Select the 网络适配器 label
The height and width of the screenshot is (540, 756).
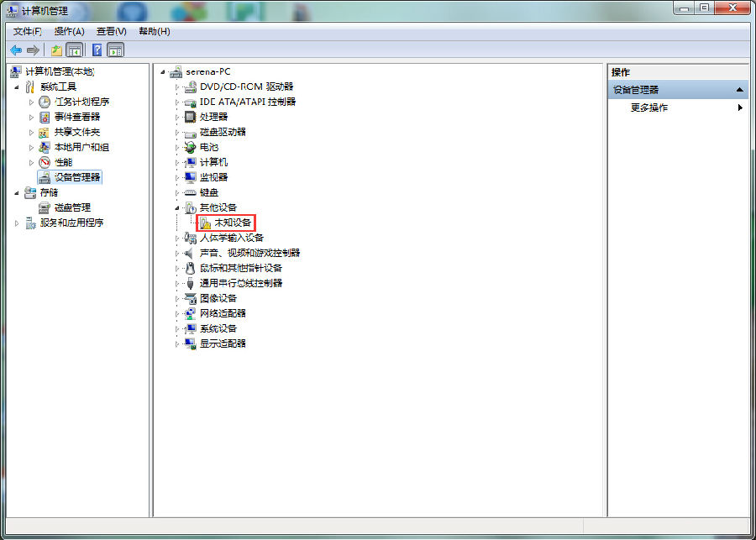click(x=223, y=313)
